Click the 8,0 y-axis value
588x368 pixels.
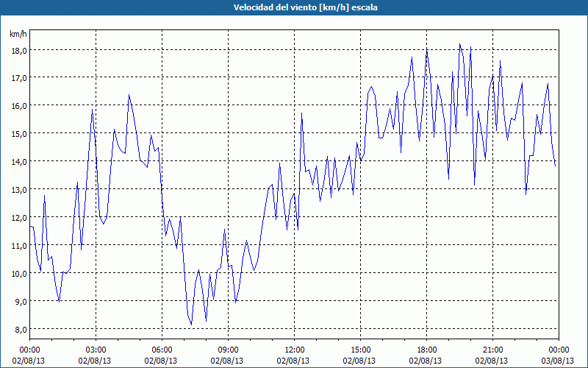pos(21,329)
